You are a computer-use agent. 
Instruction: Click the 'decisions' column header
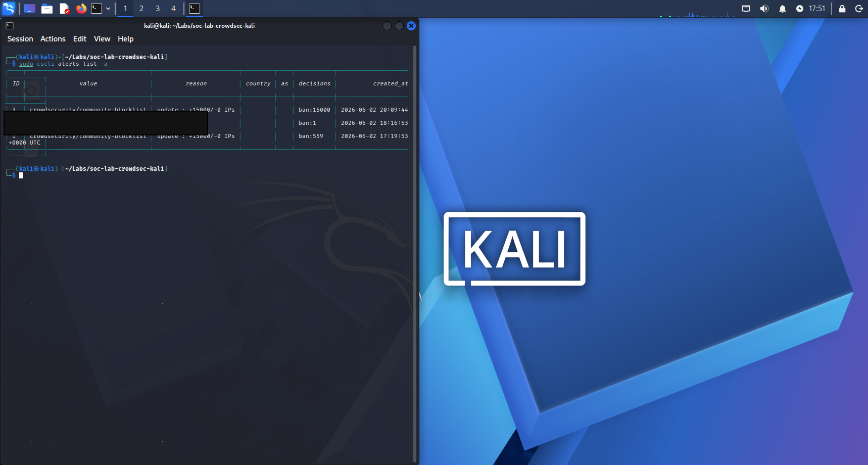coord(315,84)
